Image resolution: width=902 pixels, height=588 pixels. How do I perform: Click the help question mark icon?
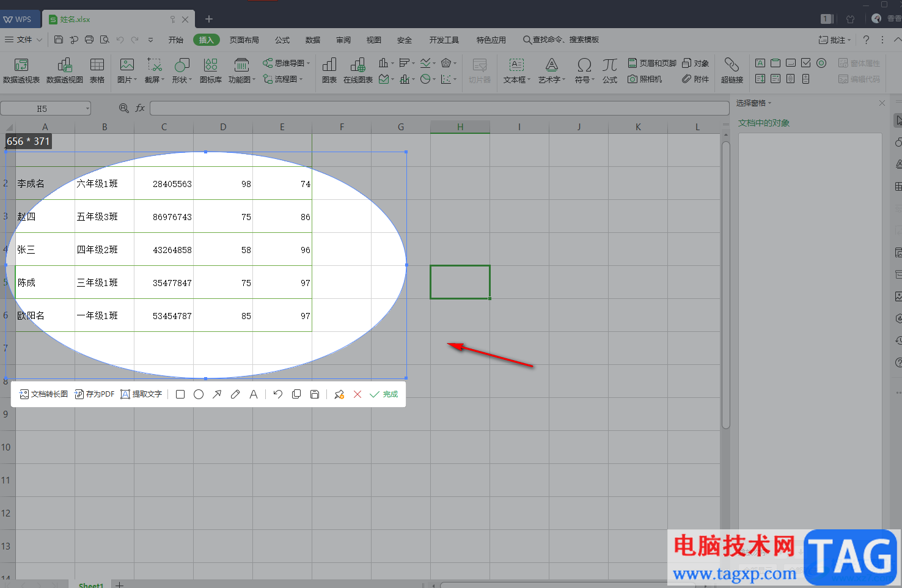coord(866,40)
